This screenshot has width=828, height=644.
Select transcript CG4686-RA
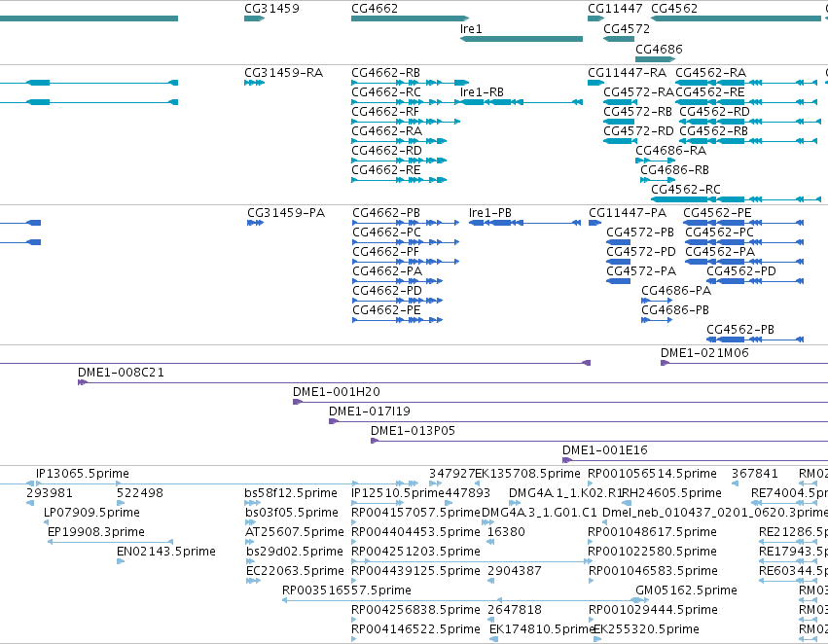(670, 151)
